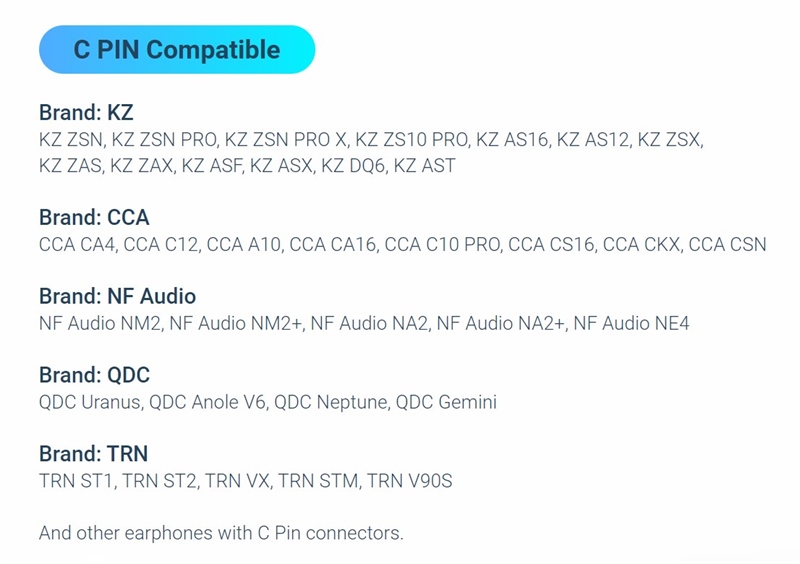Click the TRN ST1 model name
Screen dimensions: 800x564
tap(76, 481)
